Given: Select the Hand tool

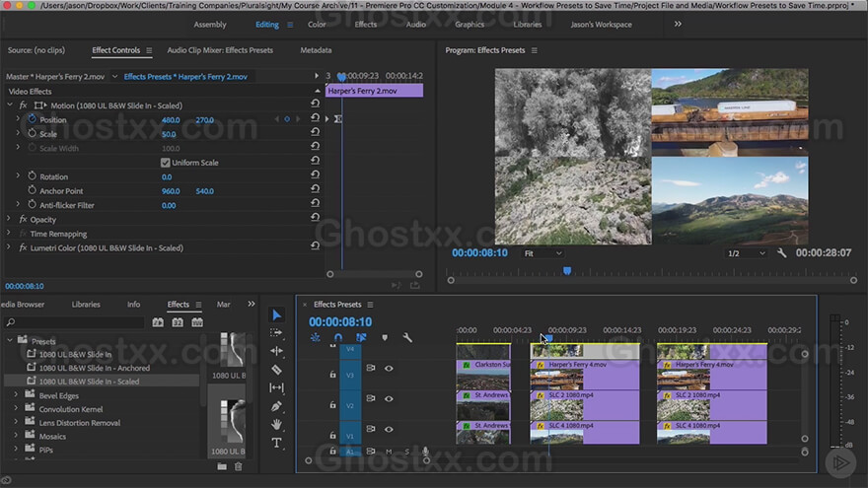Looking at the screenshot, I should point(276,424).
